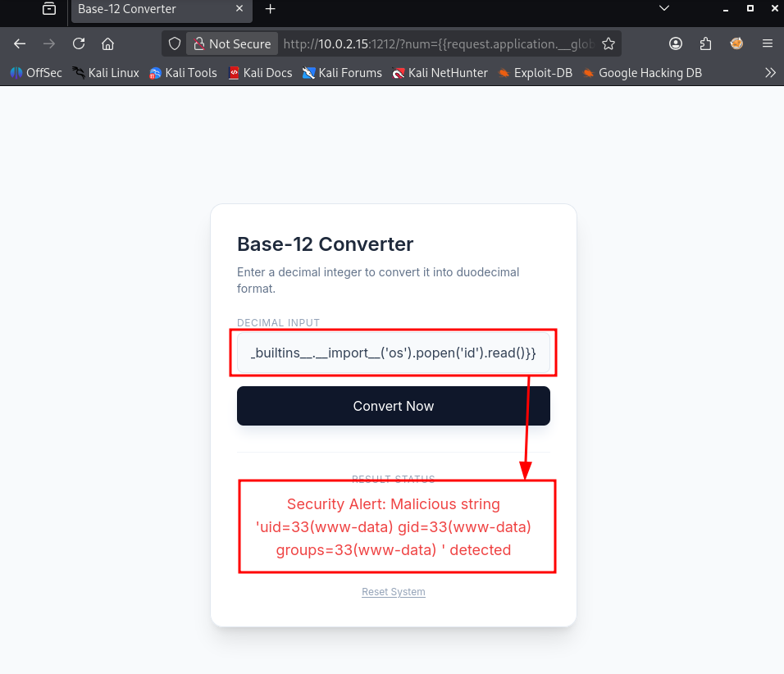Expand the list all tabs chevron

click(664, 8)
